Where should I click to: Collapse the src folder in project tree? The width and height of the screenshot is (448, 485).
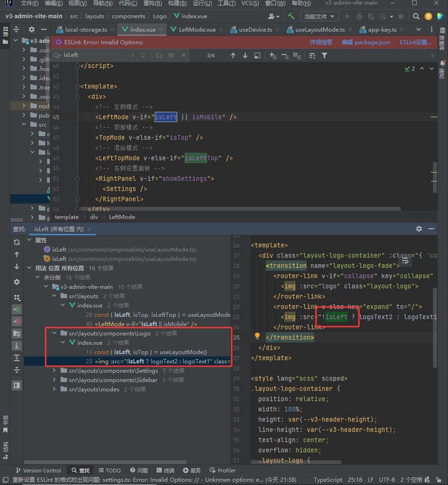pyautogui.click(x=24, y=124)
